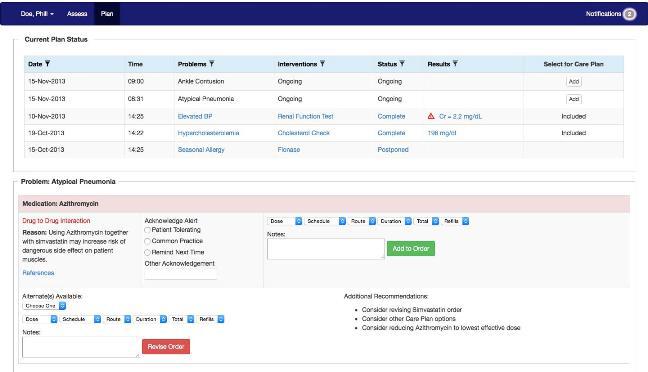Viewport: 648px width, 372px height.
Task: Click the Notes box beside Revise Order
Action: click(x=81, y=347)
